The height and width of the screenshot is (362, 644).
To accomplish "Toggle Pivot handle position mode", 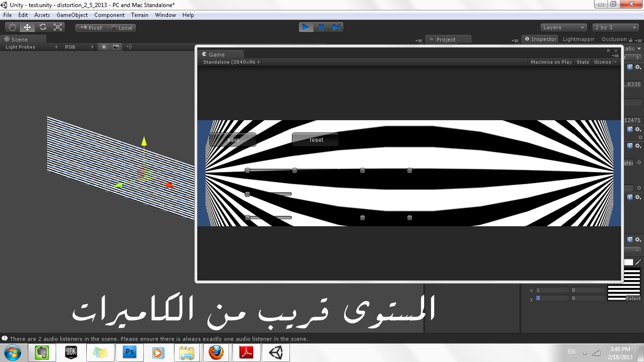I will pos(91,28).
